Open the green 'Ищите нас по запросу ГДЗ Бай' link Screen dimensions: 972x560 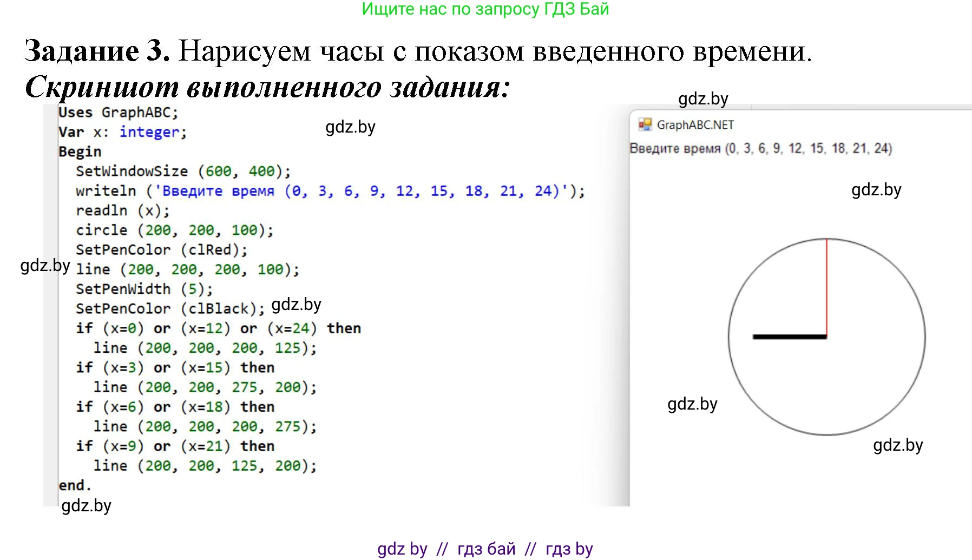tap(485, 9)
